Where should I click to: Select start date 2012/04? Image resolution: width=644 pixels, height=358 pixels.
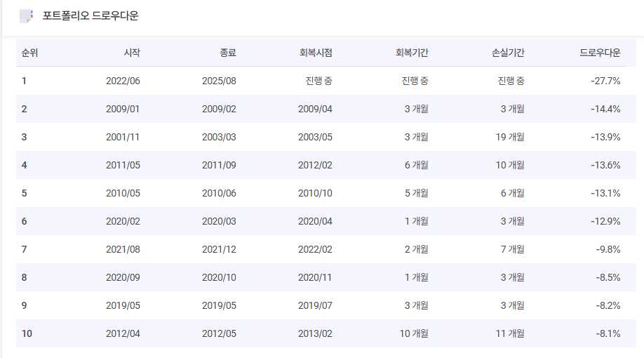[x=123, y=333]
